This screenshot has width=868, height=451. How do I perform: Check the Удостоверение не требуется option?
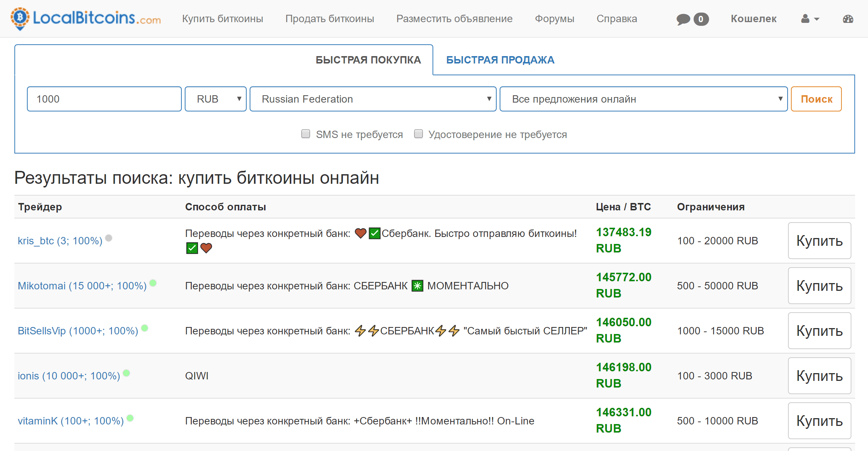[418, 134]
